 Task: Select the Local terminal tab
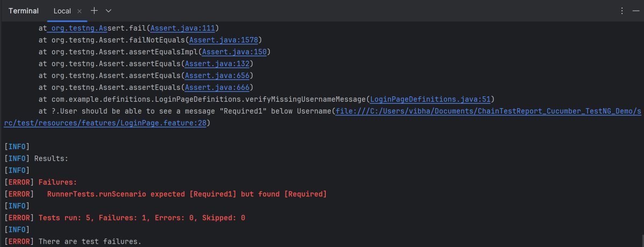click(x=62, y=11)
